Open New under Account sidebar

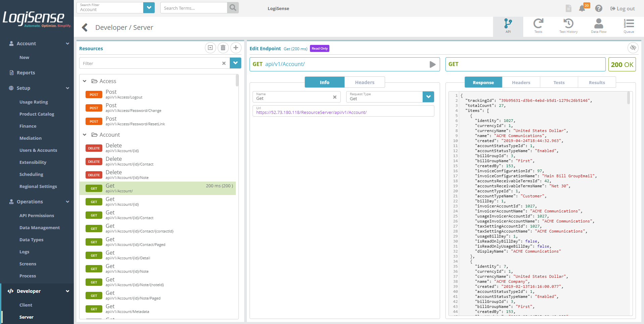pyautogui.click(x=24, y=58)
